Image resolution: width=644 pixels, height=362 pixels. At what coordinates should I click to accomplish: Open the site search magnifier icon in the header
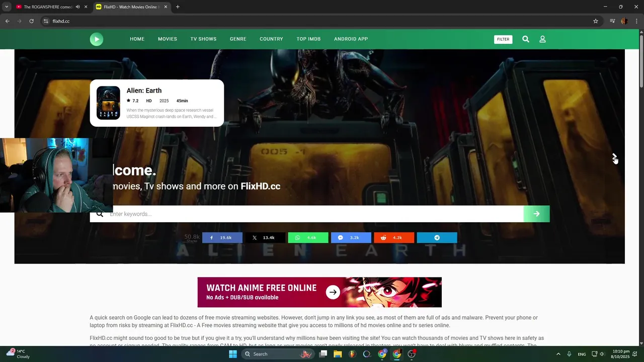point(526,39)
